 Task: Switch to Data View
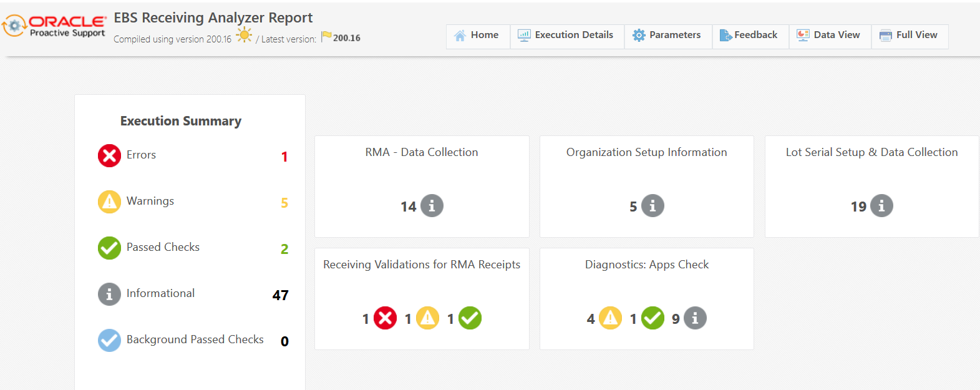click(x=829, y=36)
